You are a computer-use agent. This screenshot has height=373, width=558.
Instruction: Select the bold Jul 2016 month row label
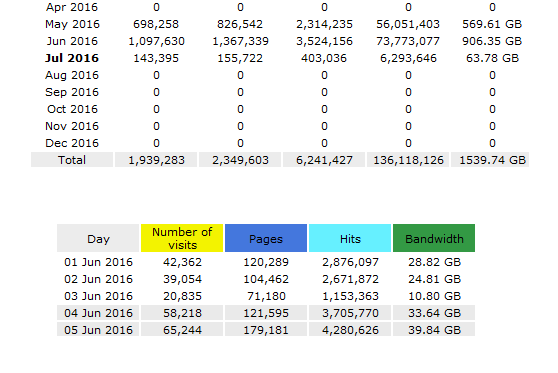(72, 58)
